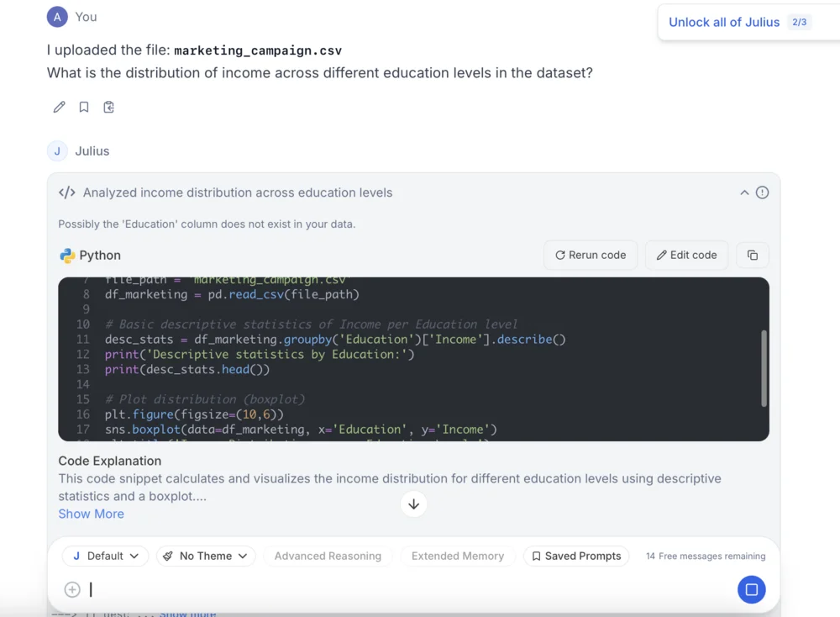840x617 pixels.
Task: Collapse the analysis panel with chevron
Action: pos(743,192)
